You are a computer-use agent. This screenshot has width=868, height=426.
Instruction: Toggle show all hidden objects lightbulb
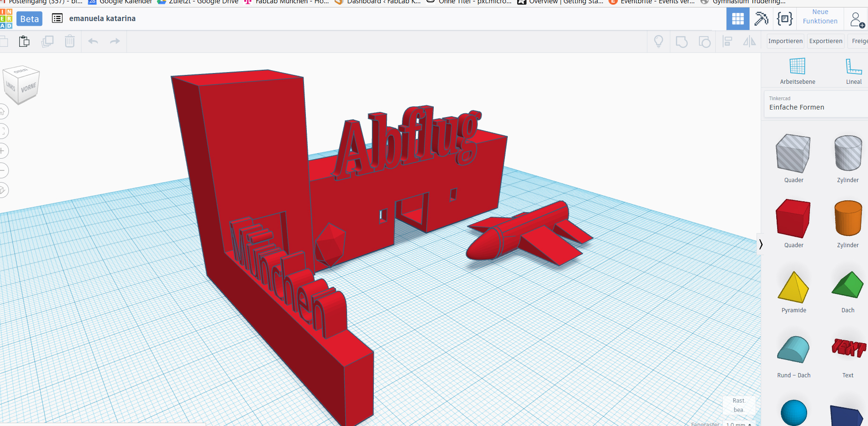click(x=659, y=42)
